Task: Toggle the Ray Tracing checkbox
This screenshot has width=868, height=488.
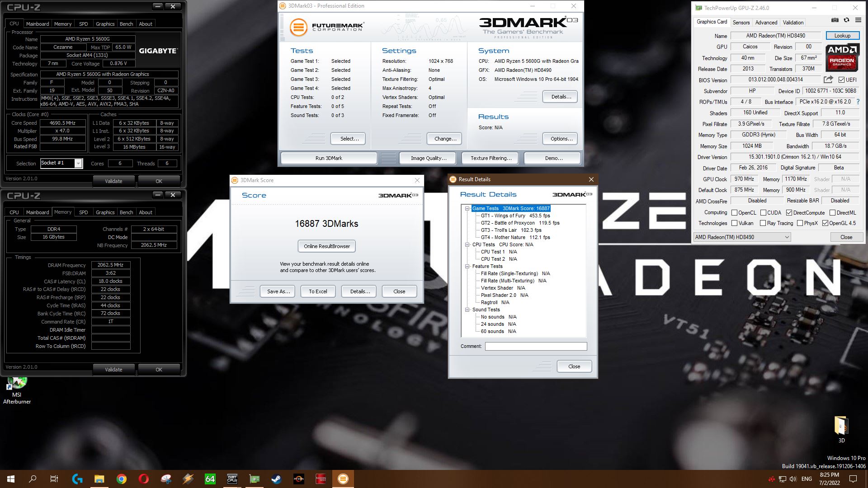Action: point(763,223)
